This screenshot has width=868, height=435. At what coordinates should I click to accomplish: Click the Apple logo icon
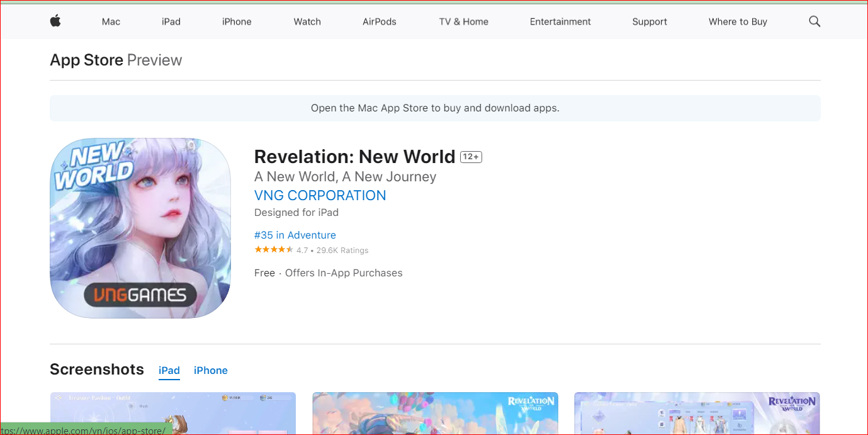point(55,21)
